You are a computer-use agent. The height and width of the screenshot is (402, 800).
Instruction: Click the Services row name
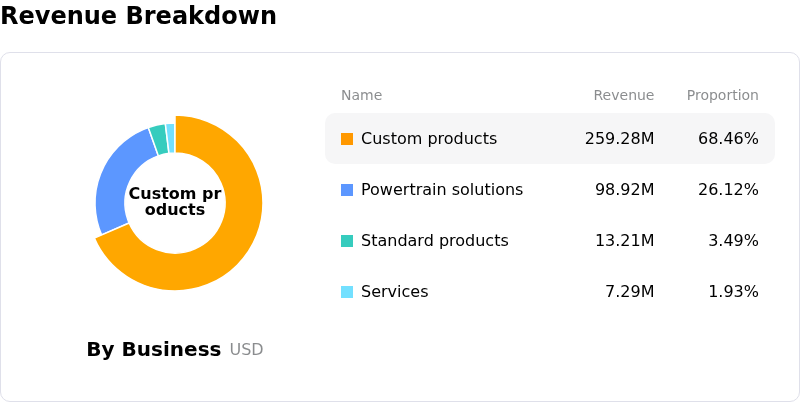(394, 292)
